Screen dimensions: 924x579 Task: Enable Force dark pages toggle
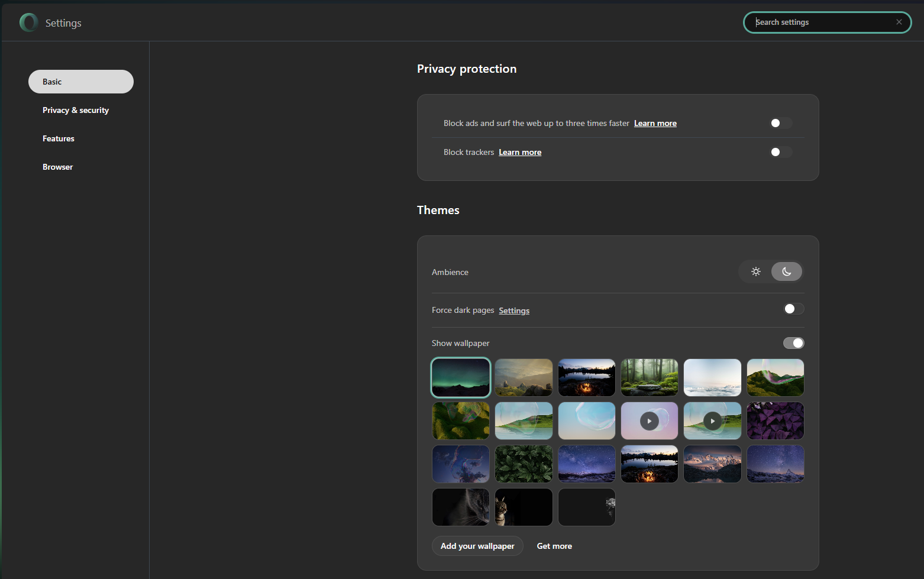coord(793,309)
